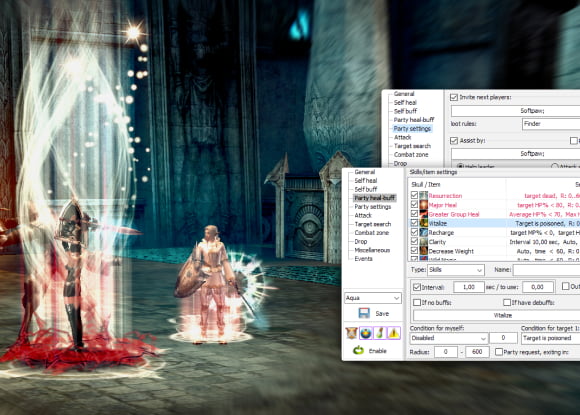Select the 'Recharge' row name
580x415 pixels.
(441, 233)
